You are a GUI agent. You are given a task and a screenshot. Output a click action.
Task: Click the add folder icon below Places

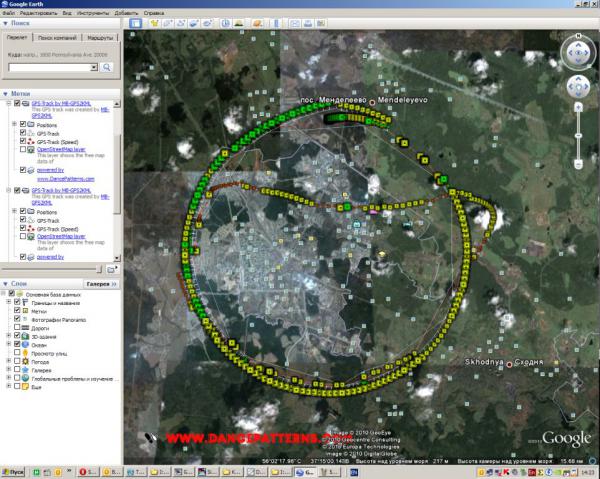coord(112,269)
